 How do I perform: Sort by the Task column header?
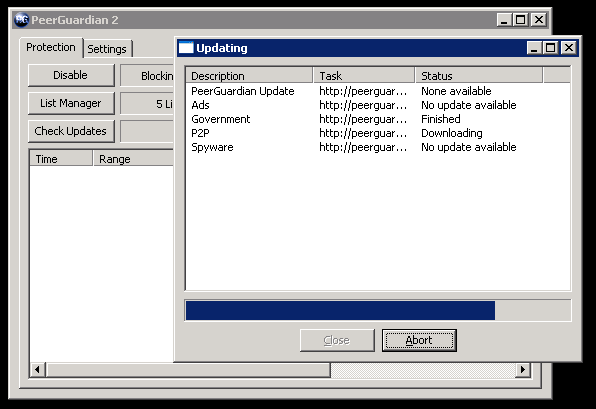click(364, 76)
